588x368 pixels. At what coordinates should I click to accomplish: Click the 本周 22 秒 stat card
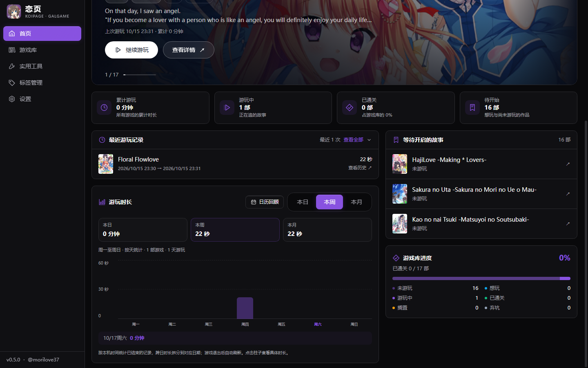pyautogui.click(x=235, y=230)
